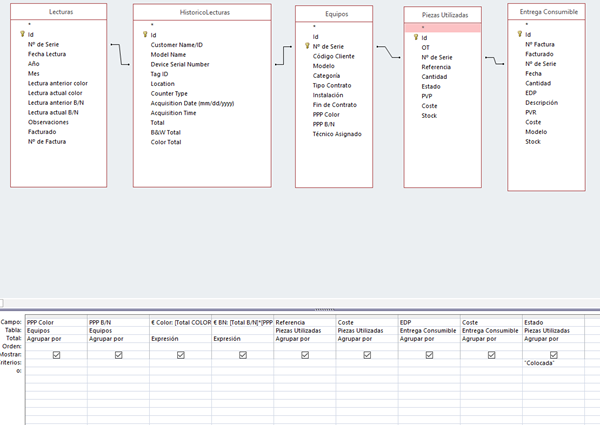Click the key icon in Entrega Consumible table
This screenshot has height=425, width=600.
(519, 33)
